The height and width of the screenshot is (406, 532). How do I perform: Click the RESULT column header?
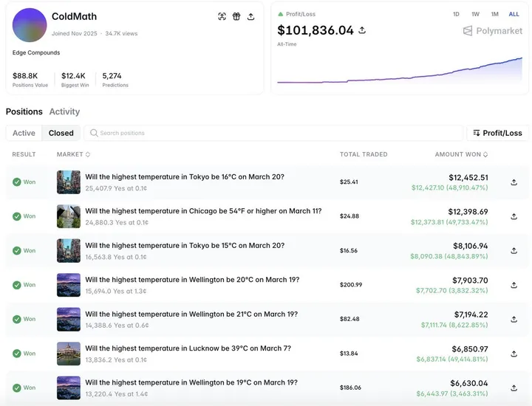point(24,154)
